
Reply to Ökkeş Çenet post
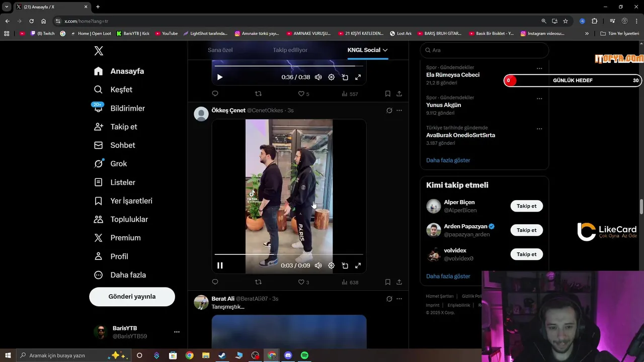(x=215, y=282)
